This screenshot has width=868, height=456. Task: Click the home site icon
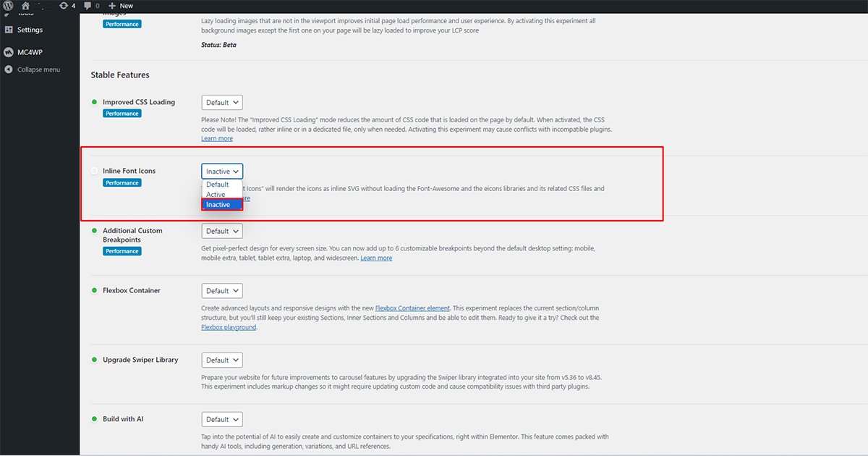tap(25, 6)
